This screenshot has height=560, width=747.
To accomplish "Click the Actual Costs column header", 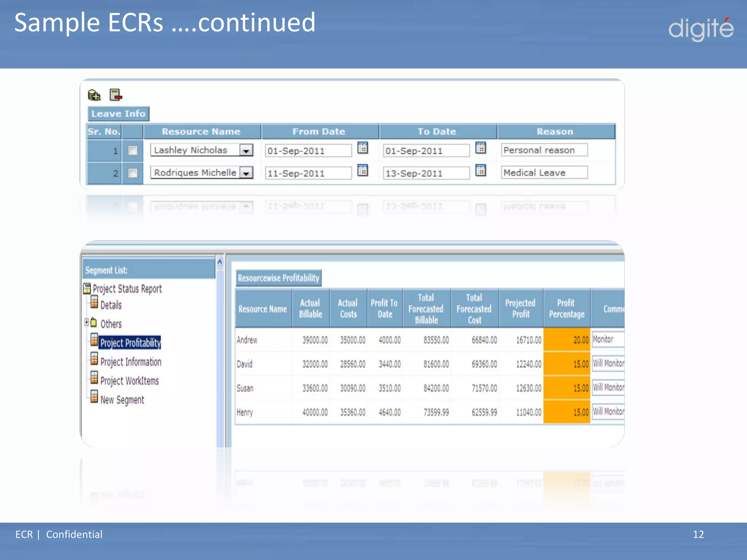I will (x=348, y=308).
